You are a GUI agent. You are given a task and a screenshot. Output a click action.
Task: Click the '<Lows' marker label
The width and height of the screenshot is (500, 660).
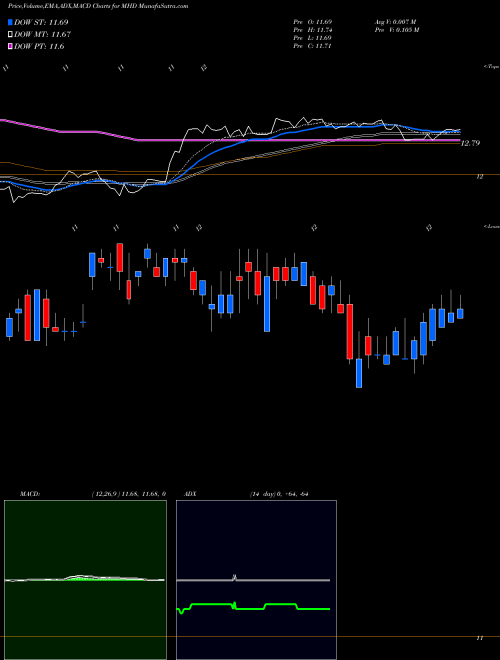492,226
